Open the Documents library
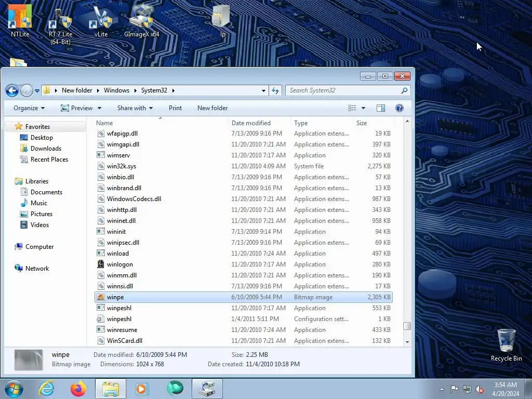The image size is (532, 399). (46, 192)
